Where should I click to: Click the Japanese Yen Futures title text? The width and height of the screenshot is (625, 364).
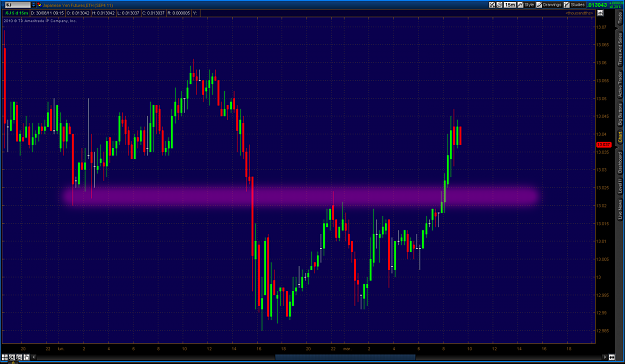click(78, 5)
